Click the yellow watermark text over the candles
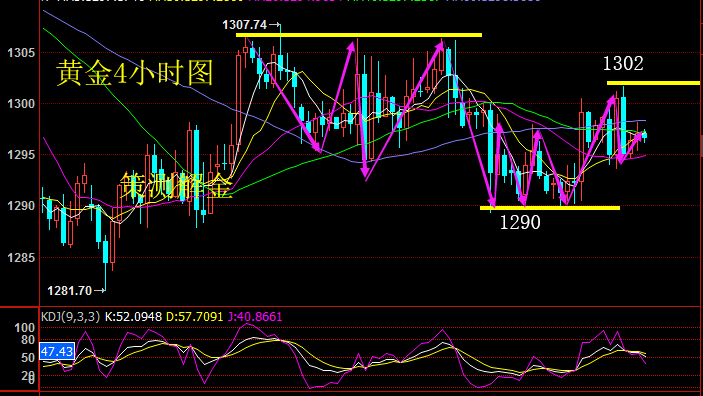 click(x=176, y=185)
